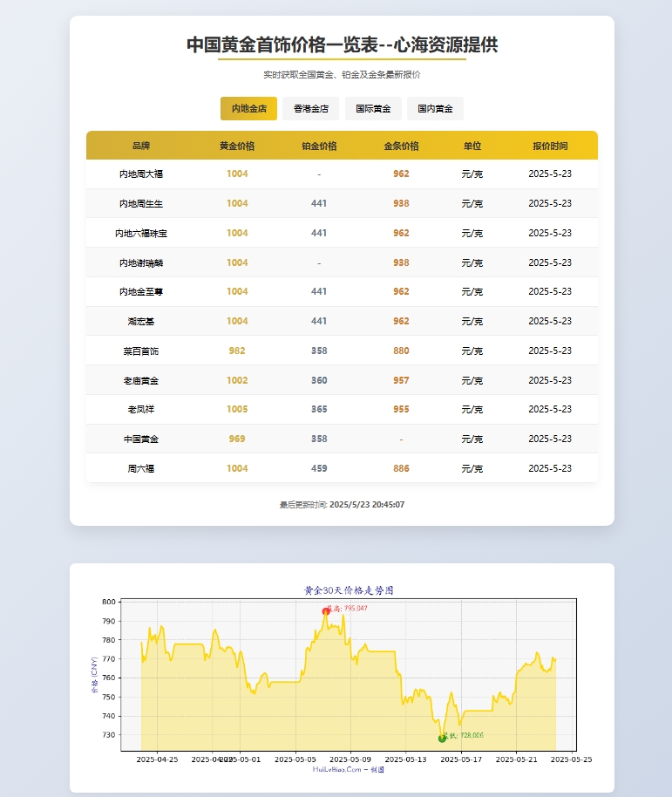Select the 内地谢瑞麟 brand cell
This screenshot has width=672, height=797.
point(141,262)
